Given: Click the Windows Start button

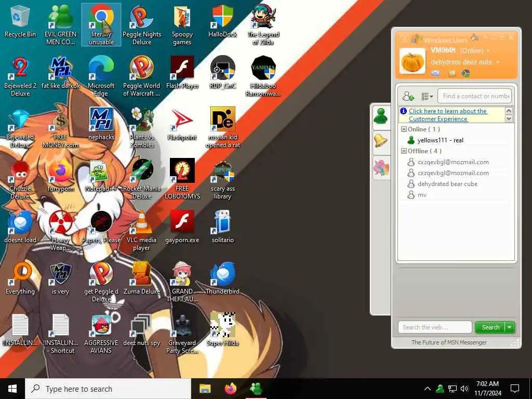Looking at the screenshot, I should click(12, 389).
